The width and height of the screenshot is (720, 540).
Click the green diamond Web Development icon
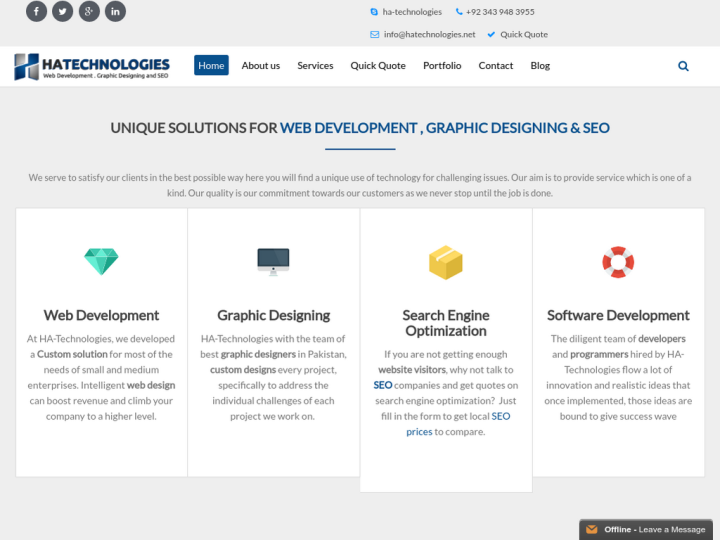[101, 262]
